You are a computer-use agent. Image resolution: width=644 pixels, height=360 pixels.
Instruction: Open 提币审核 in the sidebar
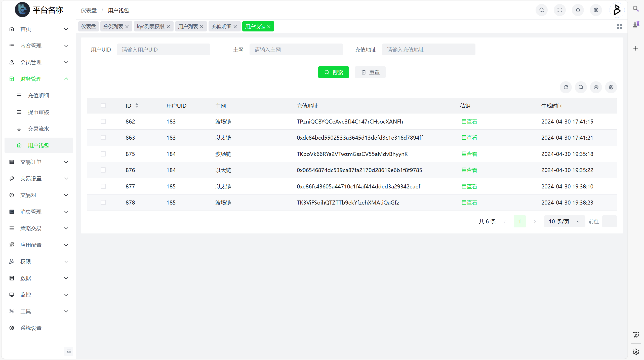38,112
